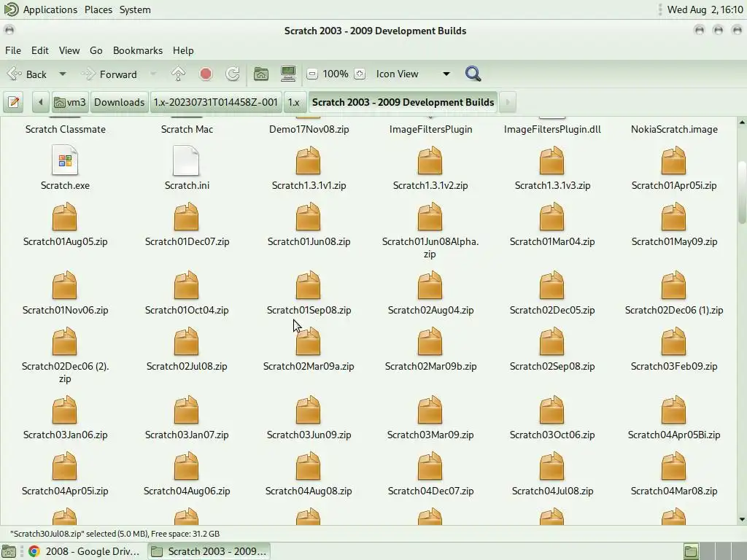Select the Scratch03Feb09.zip archive icon
747x560 pixels.
click(x=673, y=341)
